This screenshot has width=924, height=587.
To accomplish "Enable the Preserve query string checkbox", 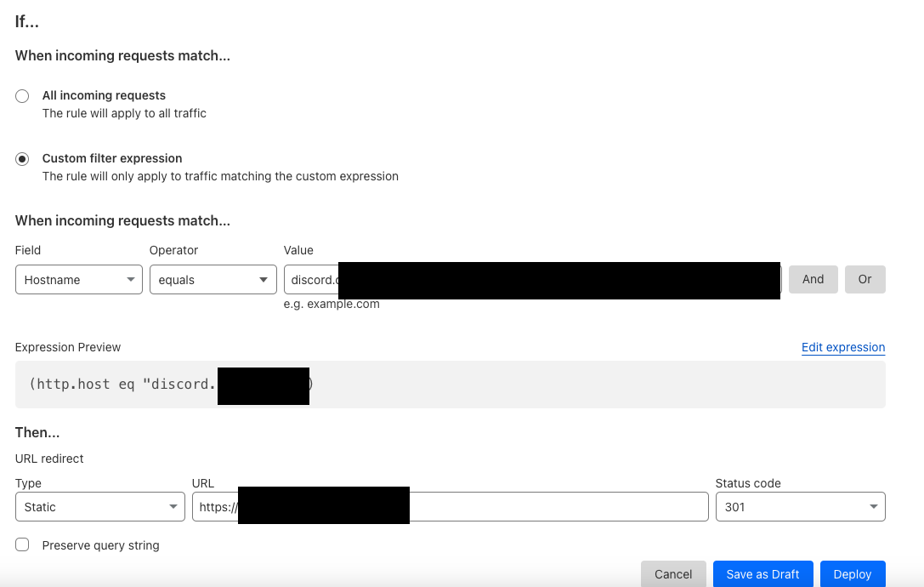I will 22,544.
